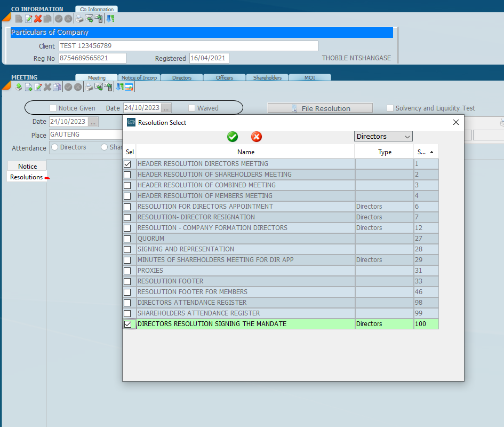Check the QUORUM row checkbox

point(127,239)
